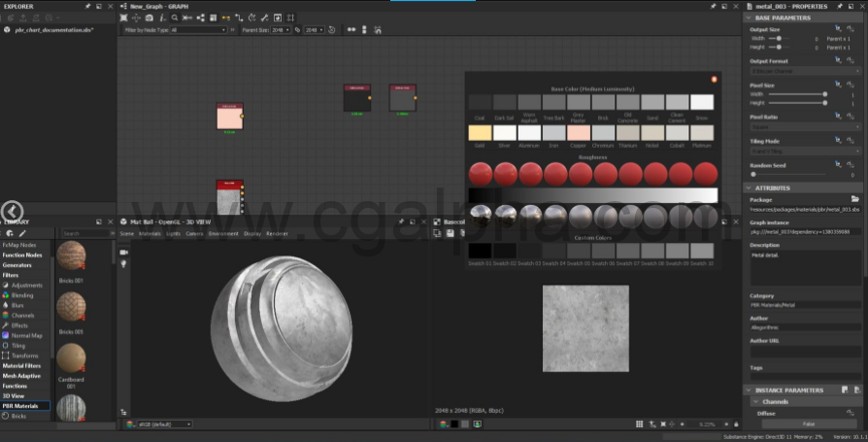Click the save icon in 2D view toolbar
868x442 pixels.
[450, 233]
